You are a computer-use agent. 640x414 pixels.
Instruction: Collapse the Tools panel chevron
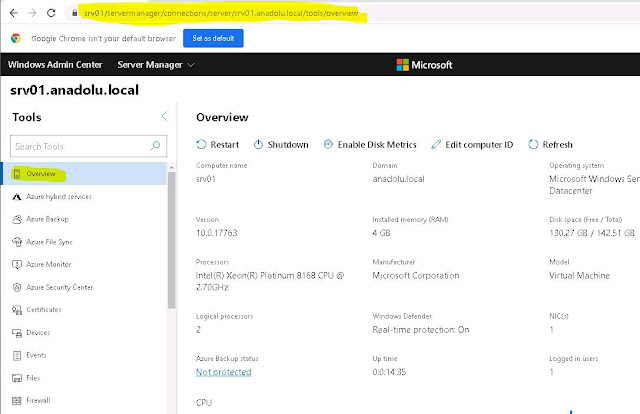tap(164, 116)
